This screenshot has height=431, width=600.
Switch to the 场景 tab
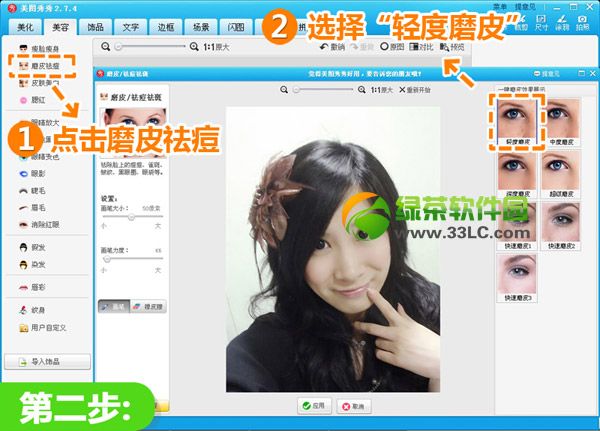(201, 27)
